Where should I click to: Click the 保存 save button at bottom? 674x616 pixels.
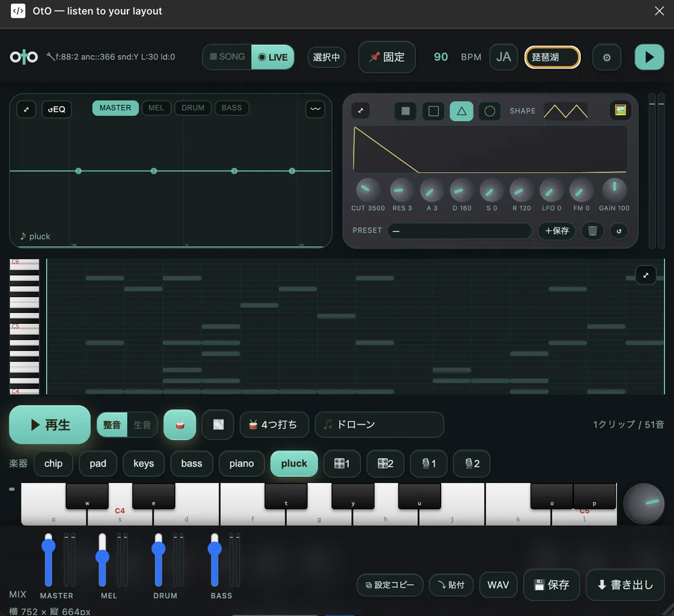pyautogui.click(x=551, y=585)
